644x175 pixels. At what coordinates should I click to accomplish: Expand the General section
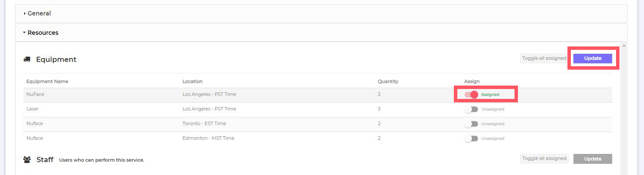(39, 13)
